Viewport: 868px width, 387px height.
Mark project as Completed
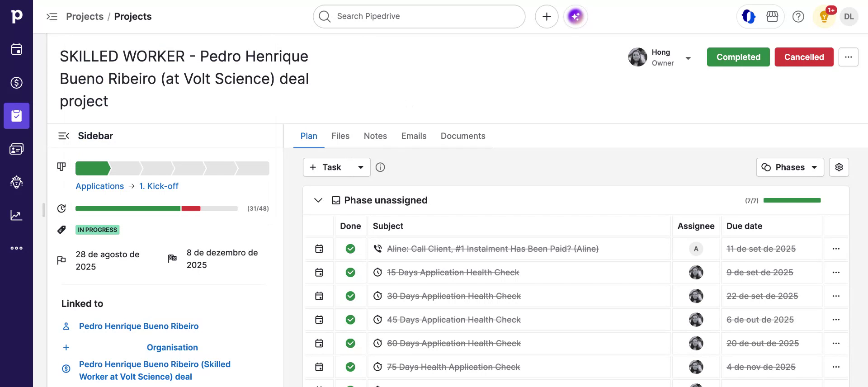point(738,57)
